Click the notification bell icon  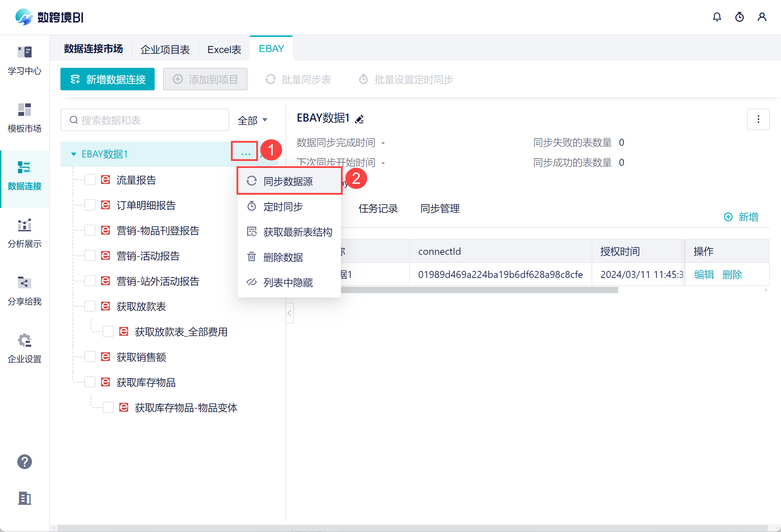(x=717, y=17)
